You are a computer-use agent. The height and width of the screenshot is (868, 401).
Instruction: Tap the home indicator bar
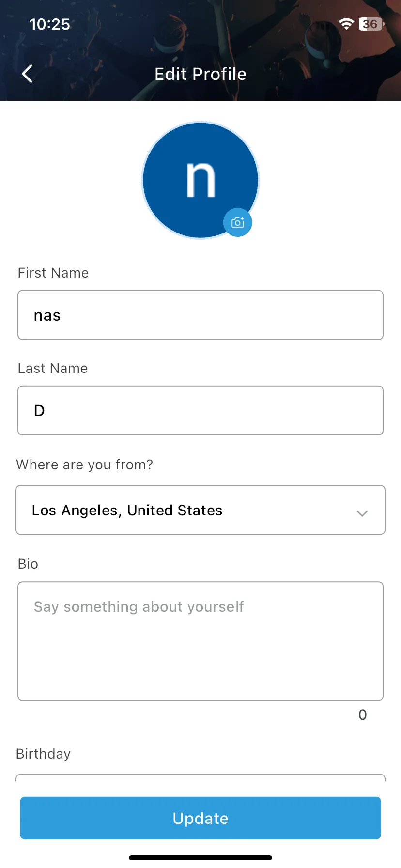[x=200, y=858]
